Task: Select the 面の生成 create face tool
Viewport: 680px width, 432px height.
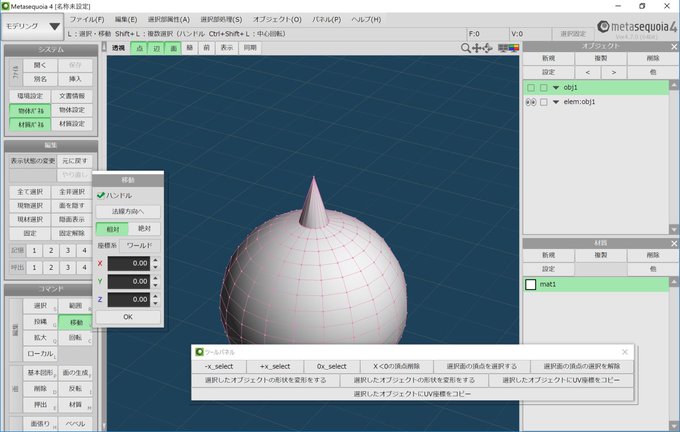Action: pyautogui.click(x=75, y=373)
